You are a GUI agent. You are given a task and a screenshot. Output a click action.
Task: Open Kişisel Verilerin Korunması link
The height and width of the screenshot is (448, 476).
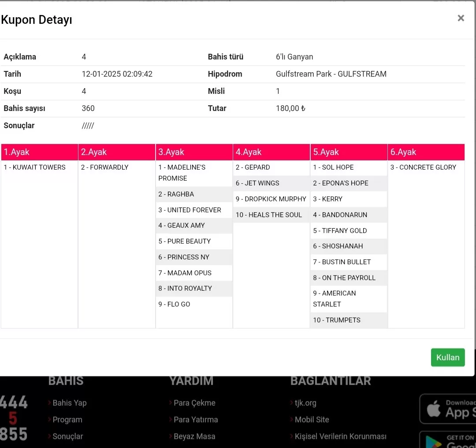(x=340, y=436)
